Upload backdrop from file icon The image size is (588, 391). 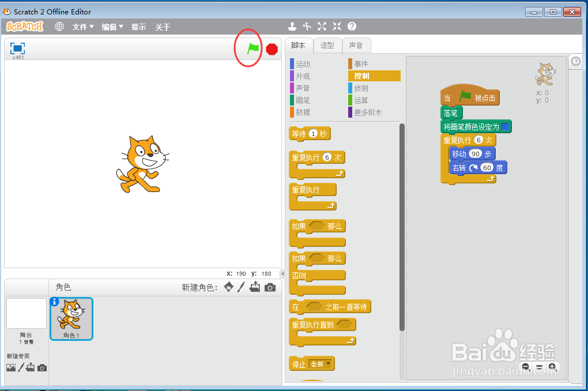31,367
